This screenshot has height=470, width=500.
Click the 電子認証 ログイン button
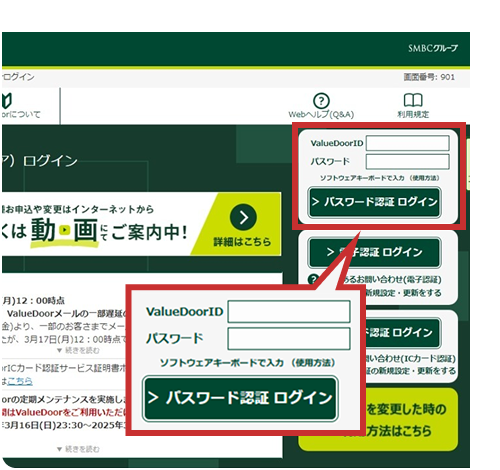(x=375, y=252)
